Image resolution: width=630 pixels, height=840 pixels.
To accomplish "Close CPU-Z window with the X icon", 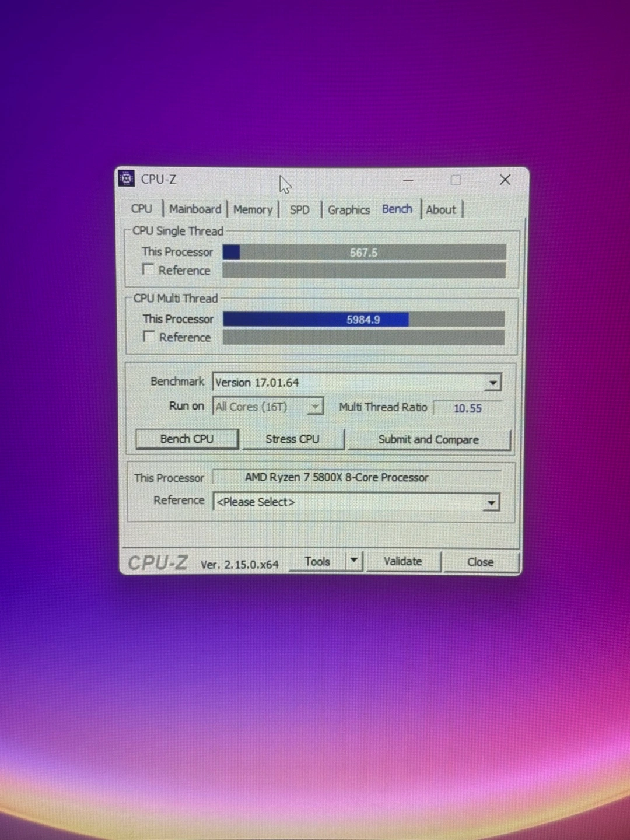I will (505, 180).
